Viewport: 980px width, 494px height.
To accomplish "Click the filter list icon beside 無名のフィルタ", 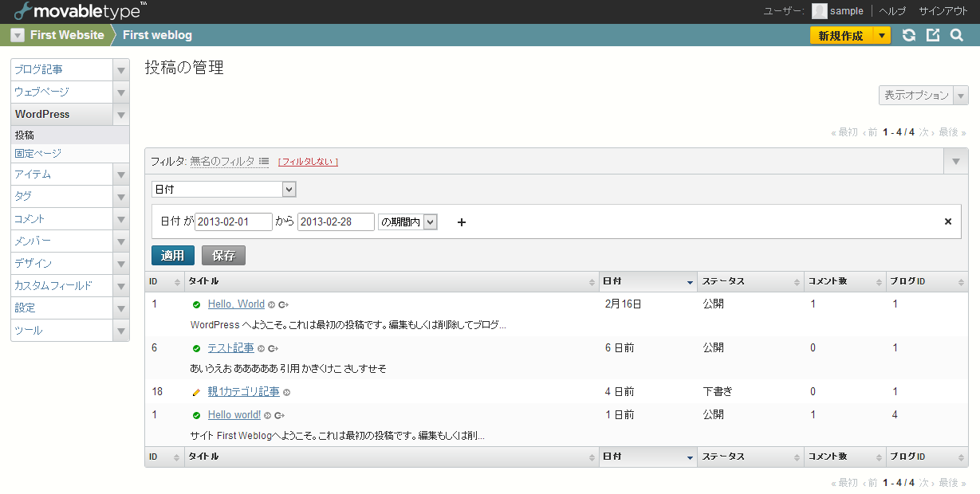I will (264, 161).
